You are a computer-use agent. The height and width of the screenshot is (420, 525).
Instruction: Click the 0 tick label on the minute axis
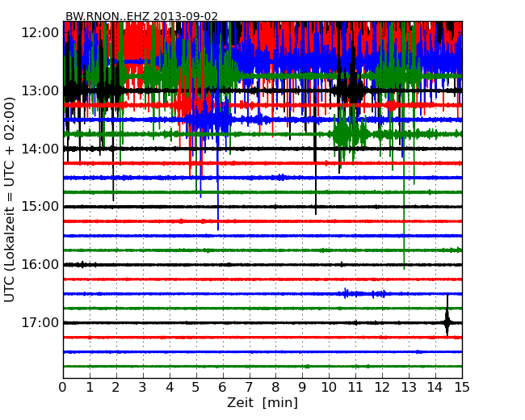63,388
